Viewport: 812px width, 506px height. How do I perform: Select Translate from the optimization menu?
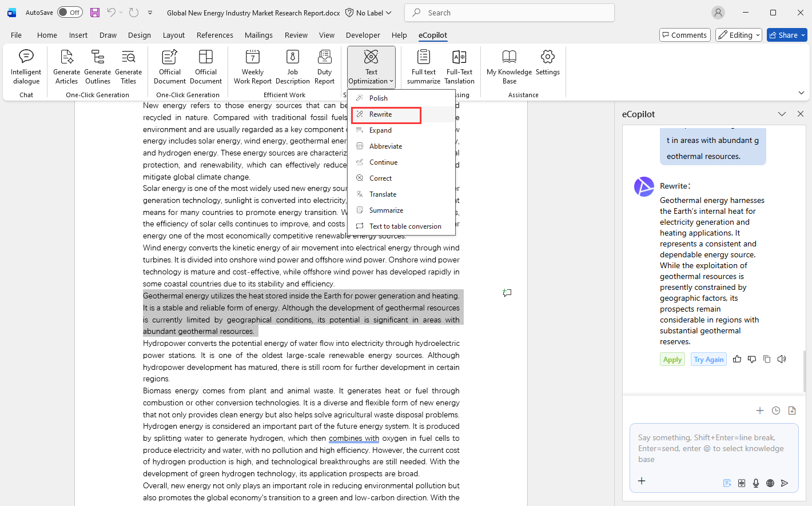pos(383,194)
